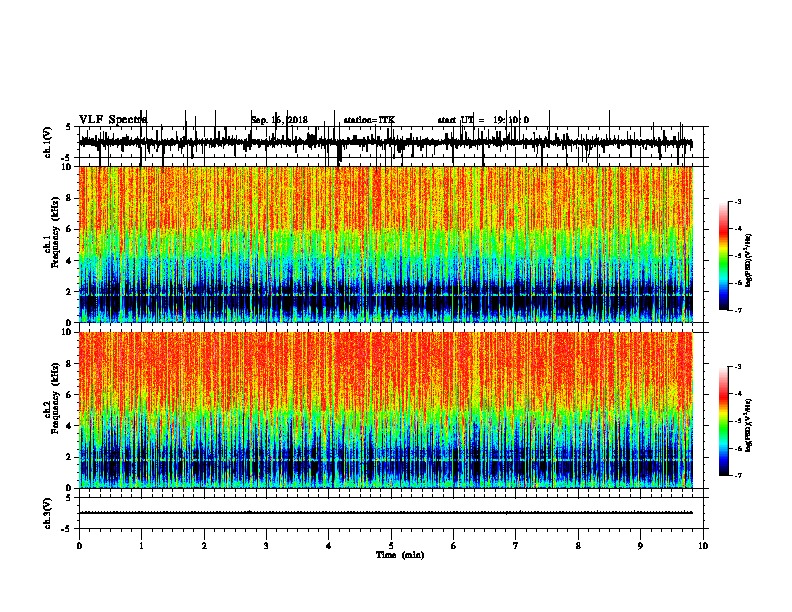Image resolution: width=792 pixels, height=612 pixels.
Task: Click the flat ch.3 waveform trace
Action: [386, 513]
